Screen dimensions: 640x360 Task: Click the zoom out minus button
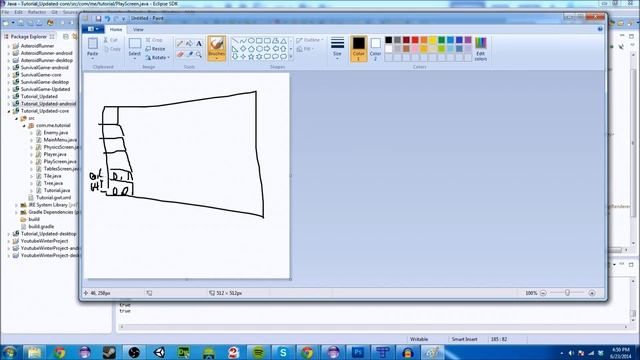click(543, 293)
